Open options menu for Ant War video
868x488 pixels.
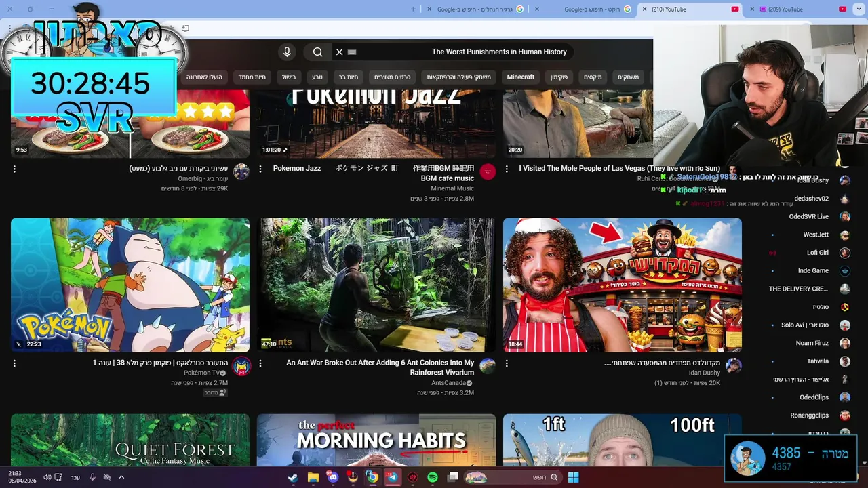pos(260,363)
